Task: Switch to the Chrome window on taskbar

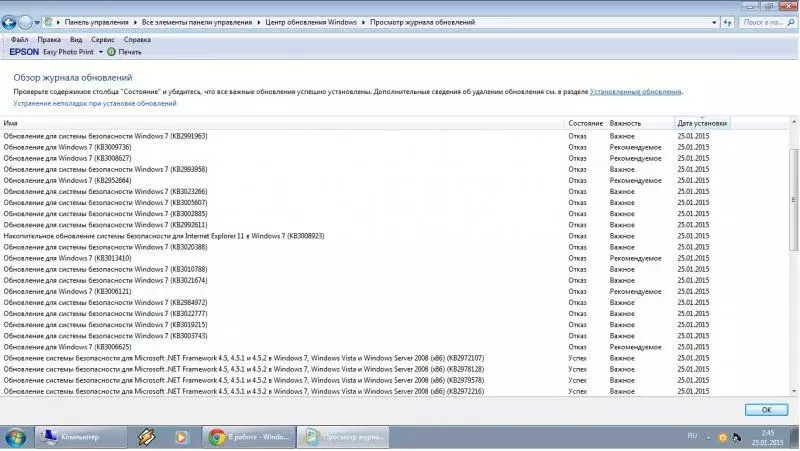Action: (249, 437)
